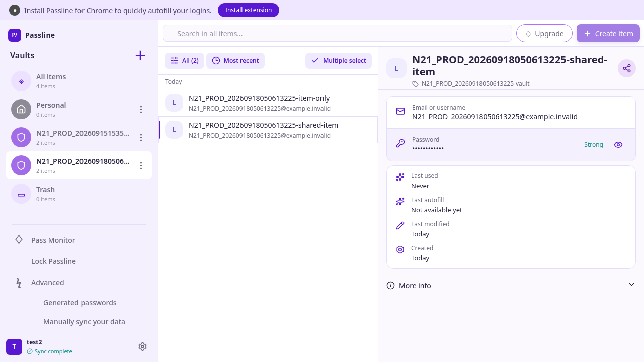Image resolution: width=644 pixels, height=362 pixels.
Task: Click the Email or username value
Action: point(495,117)
